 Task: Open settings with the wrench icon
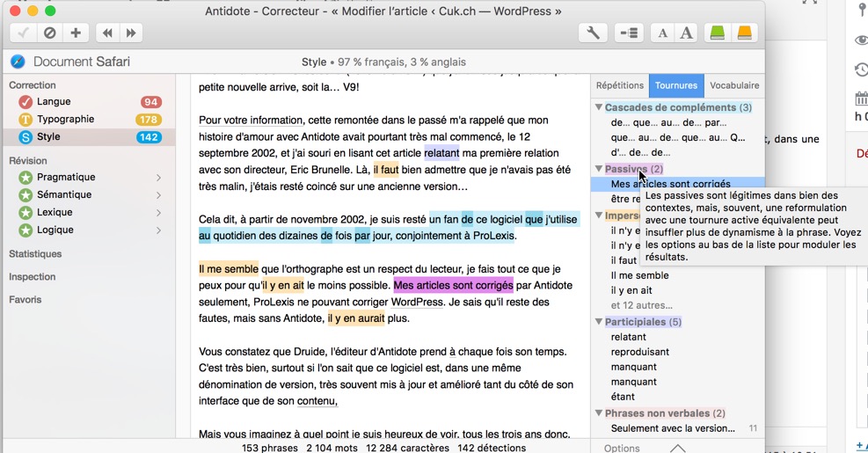pos(593,33)
